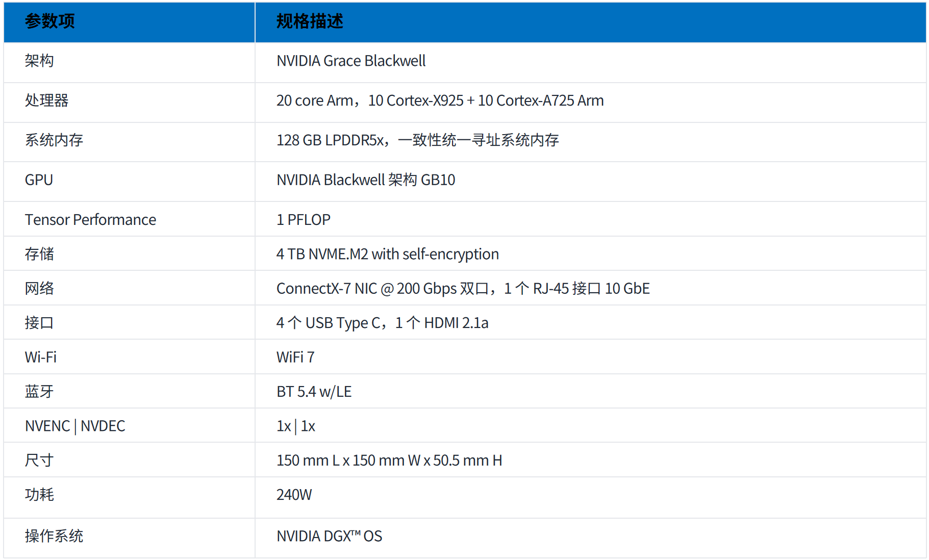Click the 128 GB LPDDR5x memory value

point(417,140)
